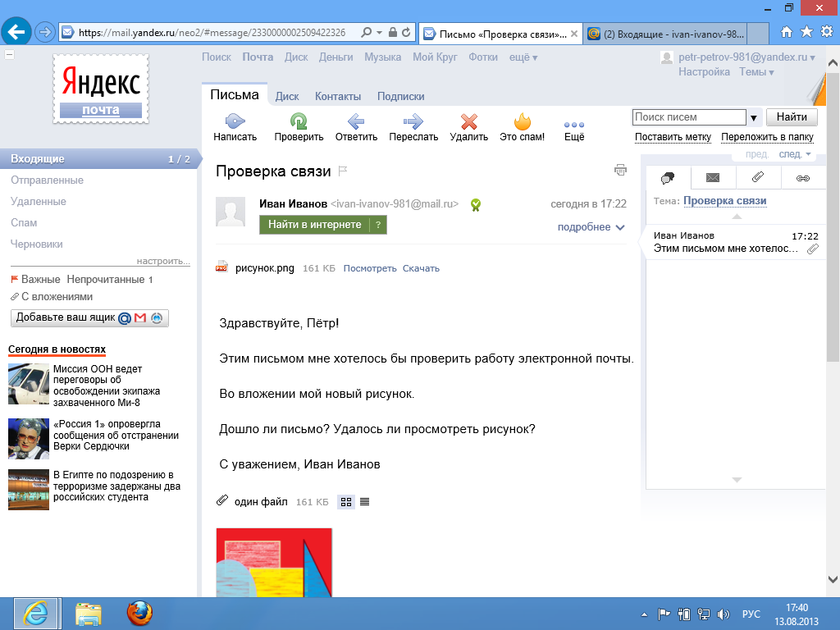Viewport: 840px width, 630px height.
Task: Click the Найти search button
Action: tap(792, 116)
